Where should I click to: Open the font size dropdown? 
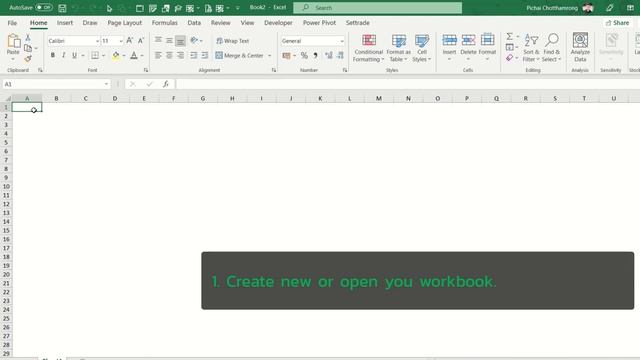click(121, 41)
